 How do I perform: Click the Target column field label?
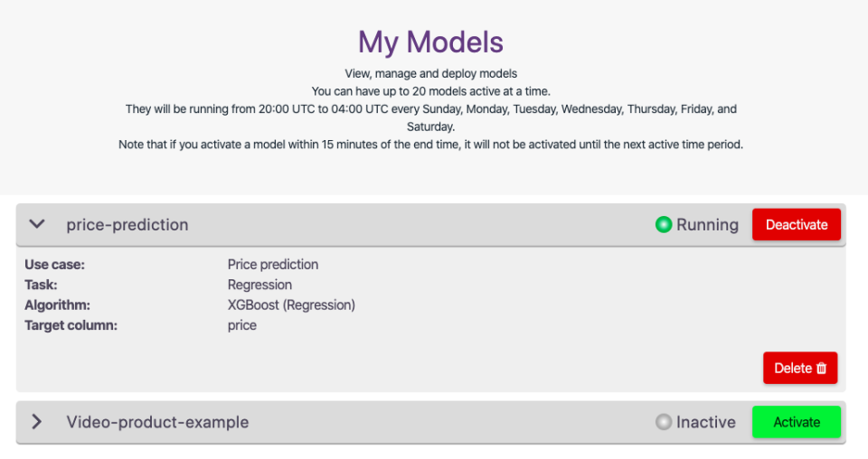coord(71,325)
